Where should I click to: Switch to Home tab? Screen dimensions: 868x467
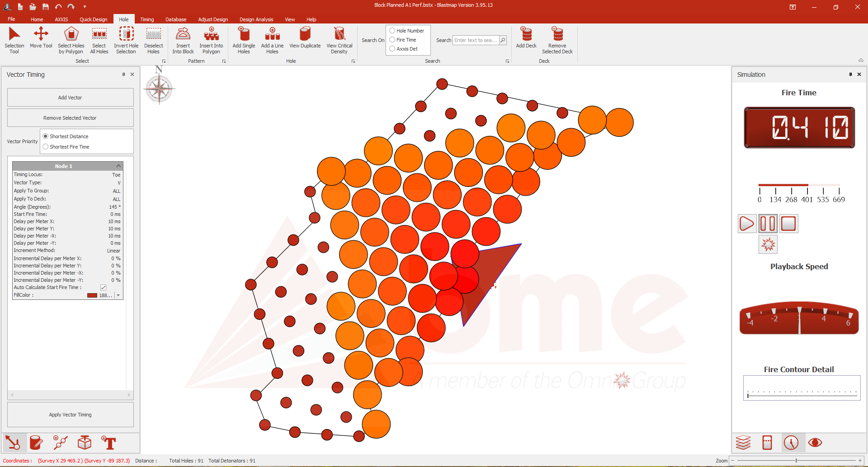tap(37, 19)
